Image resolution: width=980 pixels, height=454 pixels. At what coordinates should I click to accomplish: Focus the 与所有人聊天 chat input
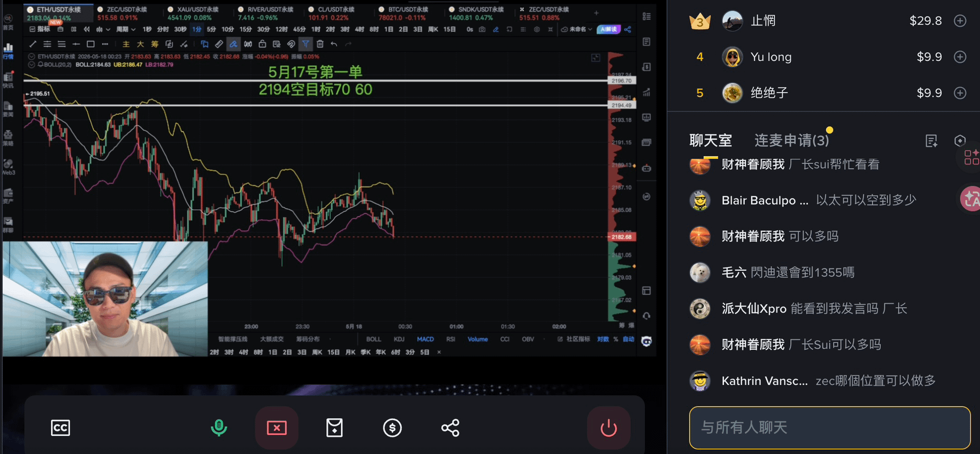pos(830,428)
